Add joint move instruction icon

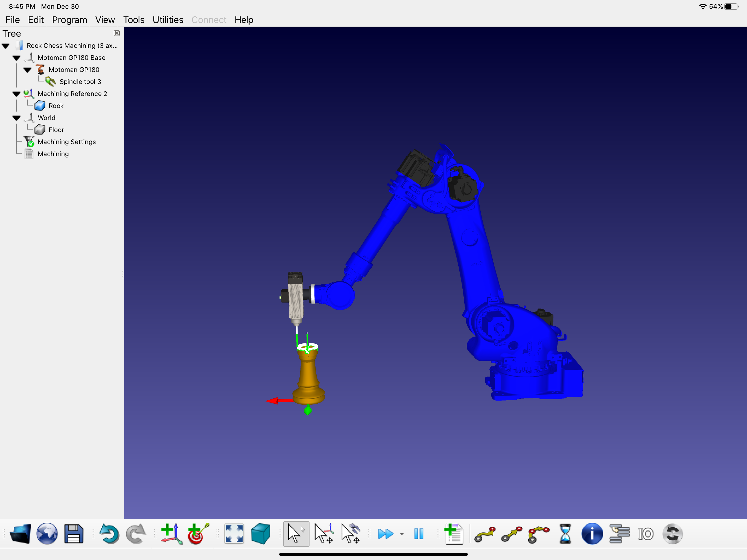(x=485, y=534)
